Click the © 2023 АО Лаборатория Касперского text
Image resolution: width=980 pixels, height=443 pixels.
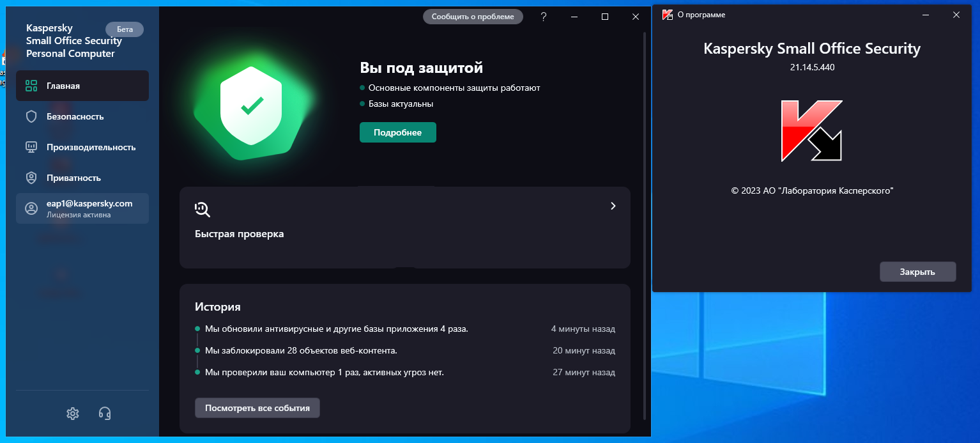coord(812,190)
